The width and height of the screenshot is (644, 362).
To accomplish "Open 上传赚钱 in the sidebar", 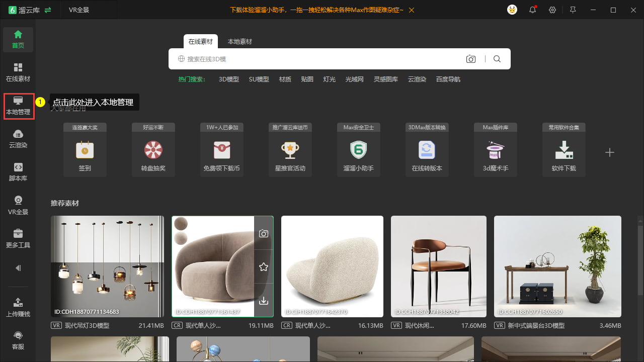I will (x=18, y=308).
